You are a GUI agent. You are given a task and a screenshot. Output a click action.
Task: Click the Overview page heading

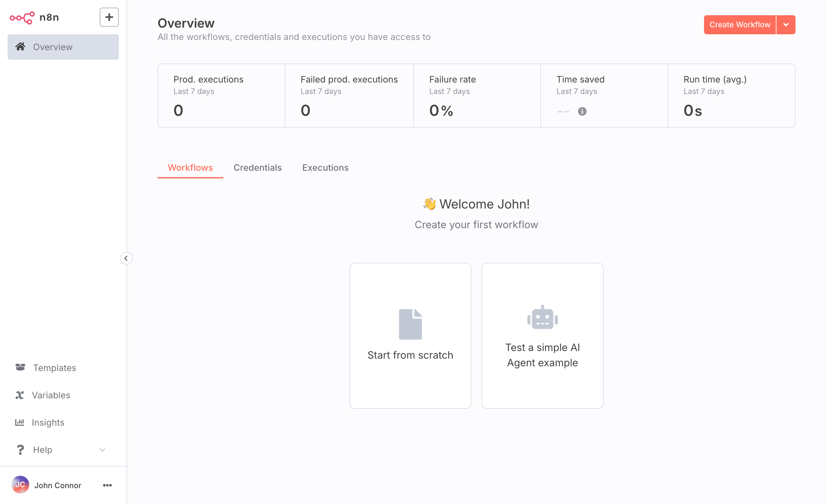point(186,23)
